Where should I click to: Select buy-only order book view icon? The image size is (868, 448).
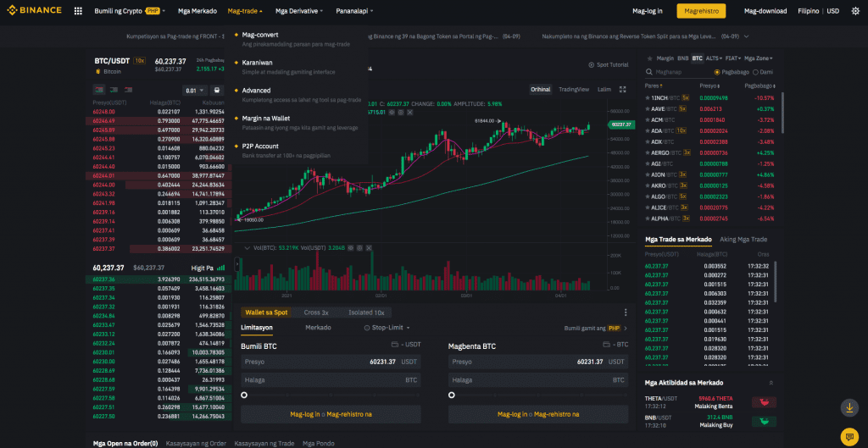click(x=114, y=90)
